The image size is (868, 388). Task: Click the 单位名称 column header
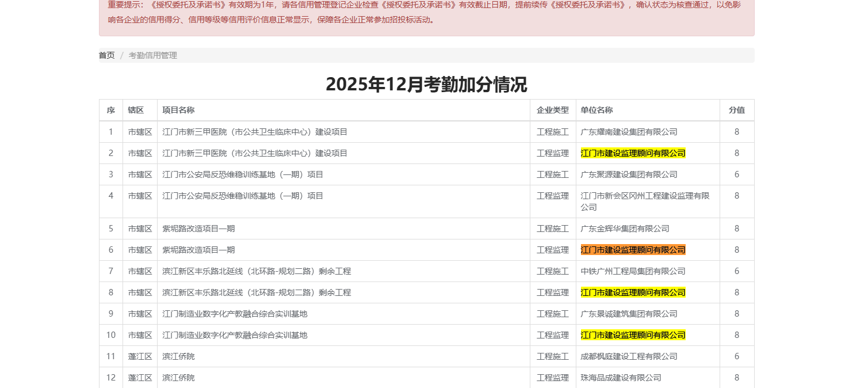pos(596,110)
